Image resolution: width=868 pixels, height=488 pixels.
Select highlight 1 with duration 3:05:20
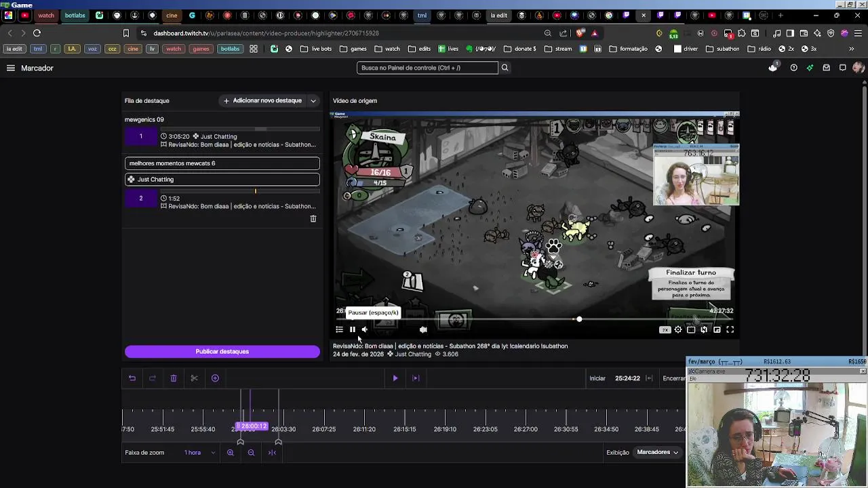point(222,138)
